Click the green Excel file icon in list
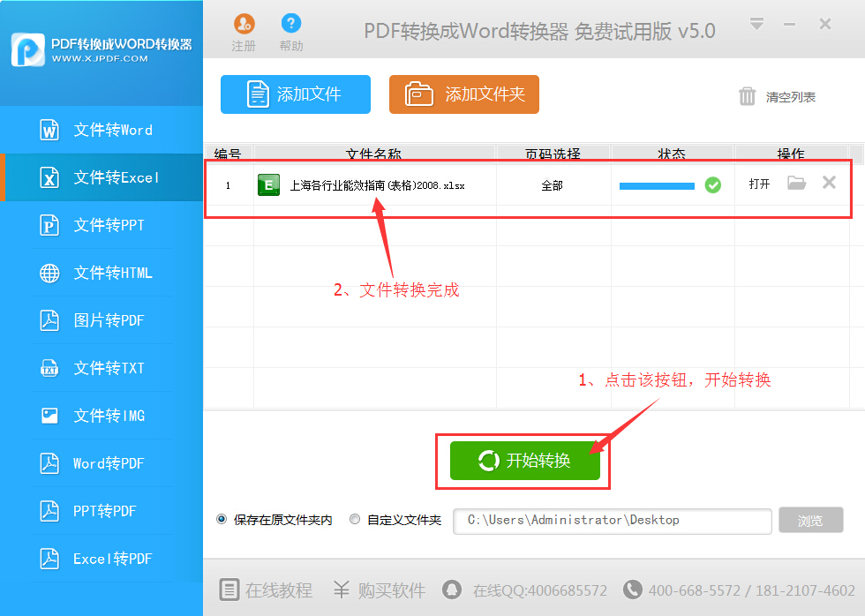 point(268,185)
